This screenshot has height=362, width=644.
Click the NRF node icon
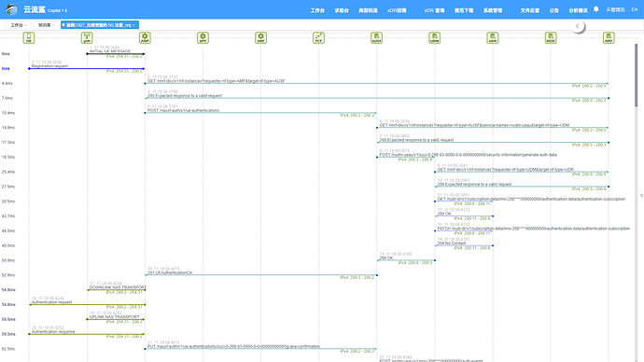click(609, 37)
